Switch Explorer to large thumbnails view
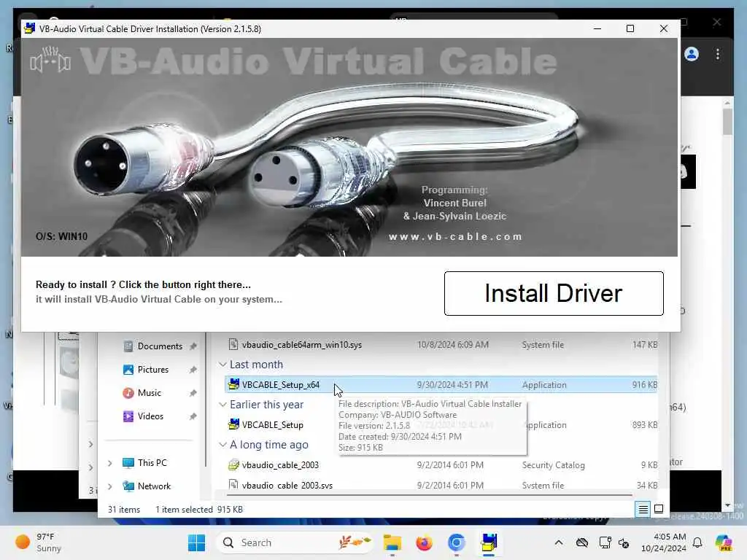 point(659,510)
